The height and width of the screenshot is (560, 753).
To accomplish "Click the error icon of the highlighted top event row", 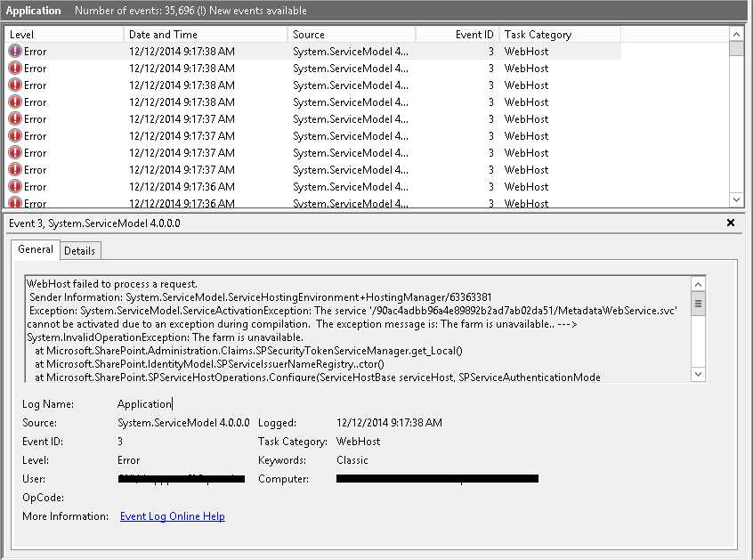I will tap(15, 51).
